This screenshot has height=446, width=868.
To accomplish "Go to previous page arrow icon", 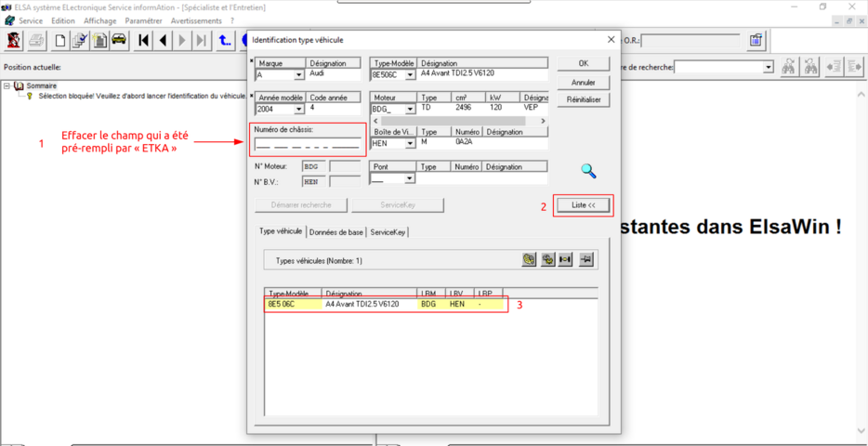I will click(x=163, y=40).
